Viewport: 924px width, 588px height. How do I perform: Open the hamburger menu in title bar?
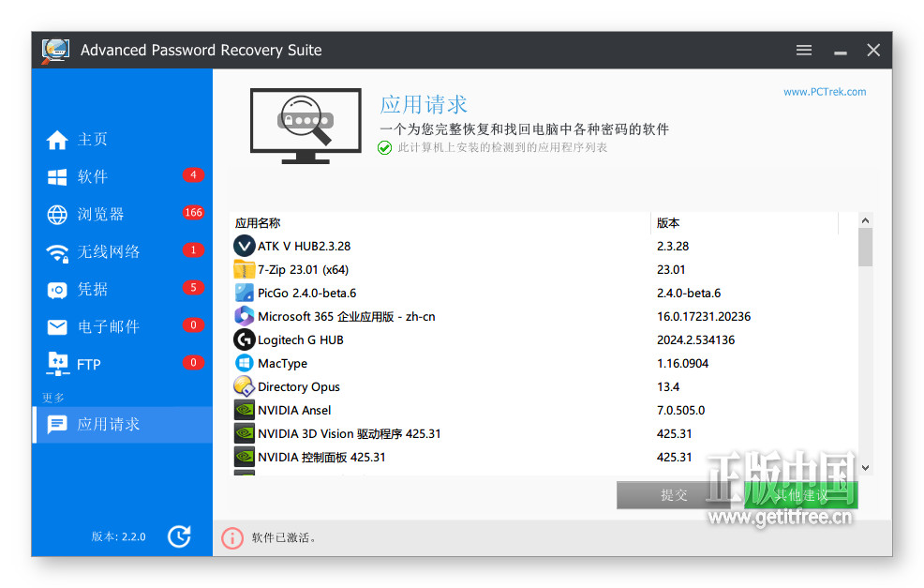[804, 50]
